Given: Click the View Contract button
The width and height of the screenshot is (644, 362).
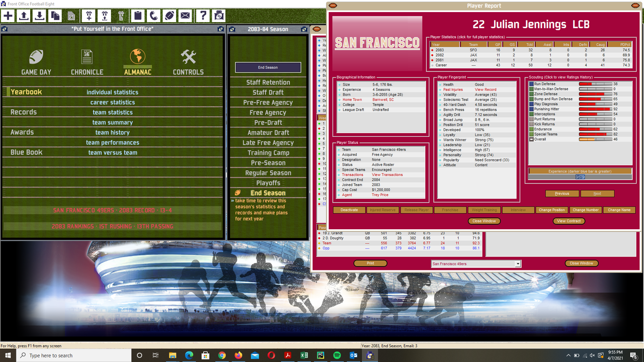Looking at the screenshot, I should pyautogui.click(x=569, y=221).
